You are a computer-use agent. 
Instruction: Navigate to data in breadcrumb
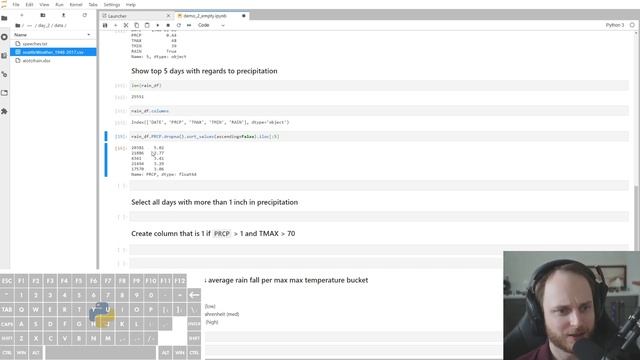tap(59, 25)
